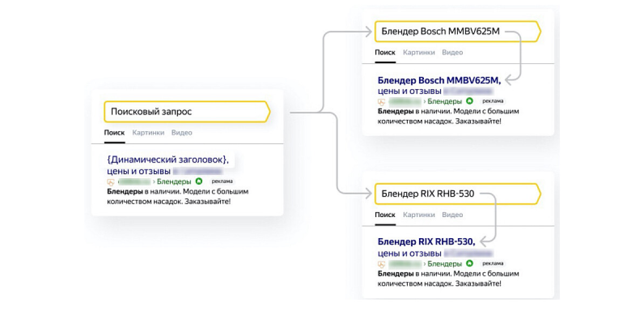
Task: Click the 'Блендер RIX RHB-530' search field
Action: (x=457, y=194)
